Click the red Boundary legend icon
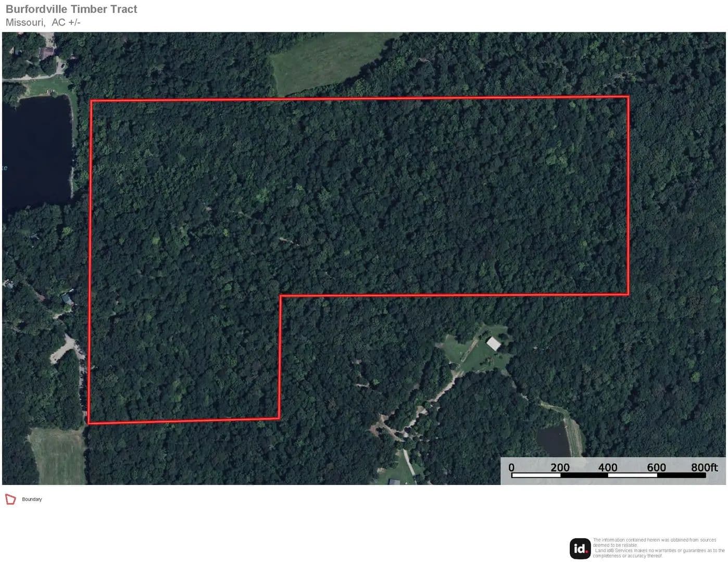The height and width of the screenshot is (562, 728). click(x=10, y=500)
